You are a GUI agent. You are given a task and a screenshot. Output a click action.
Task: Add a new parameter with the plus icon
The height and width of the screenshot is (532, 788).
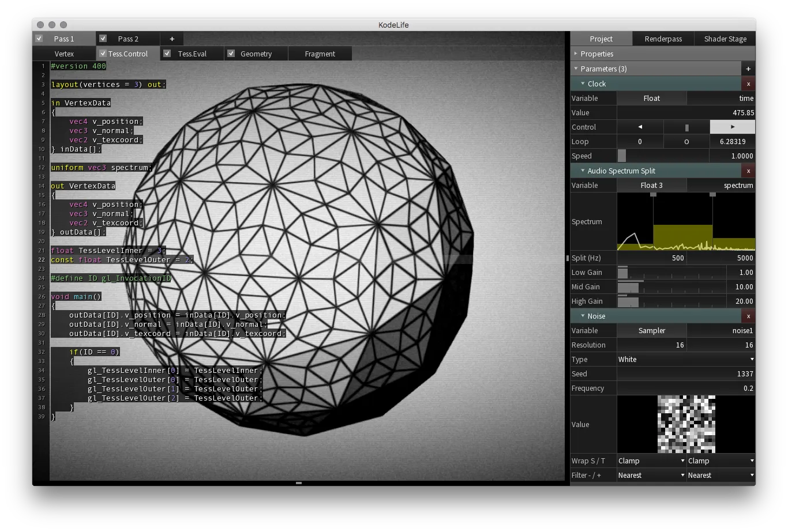pyautogui.click(x=748, y=68)
